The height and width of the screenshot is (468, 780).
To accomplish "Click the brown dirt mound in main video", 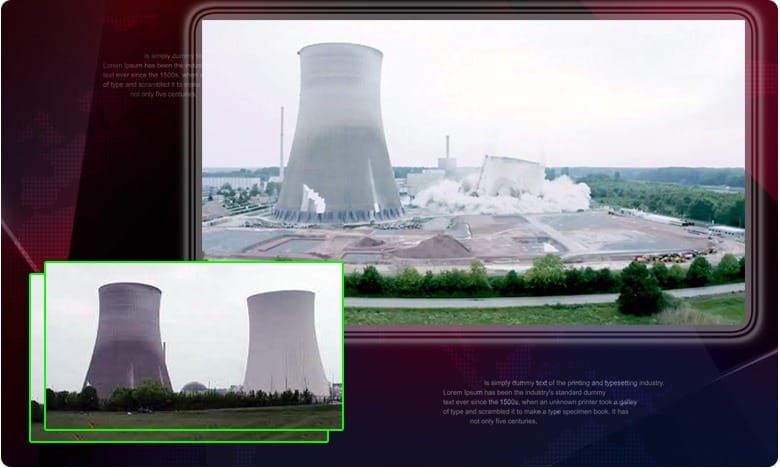I will tap(434, 247).
